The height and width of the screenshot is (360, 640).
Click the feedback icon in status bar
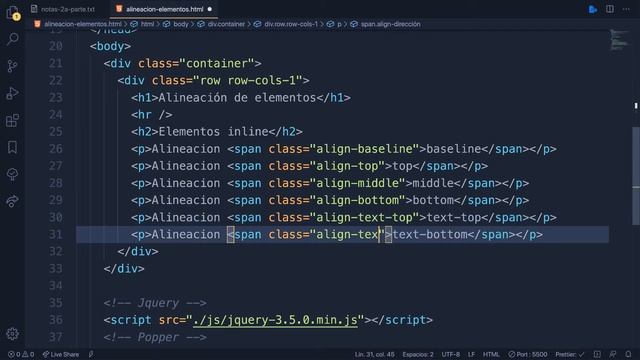[x=613, y=354]
